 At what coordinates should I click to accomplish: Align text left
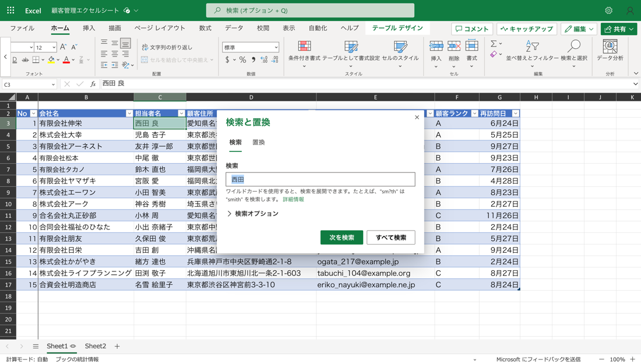tap(104, 54)
